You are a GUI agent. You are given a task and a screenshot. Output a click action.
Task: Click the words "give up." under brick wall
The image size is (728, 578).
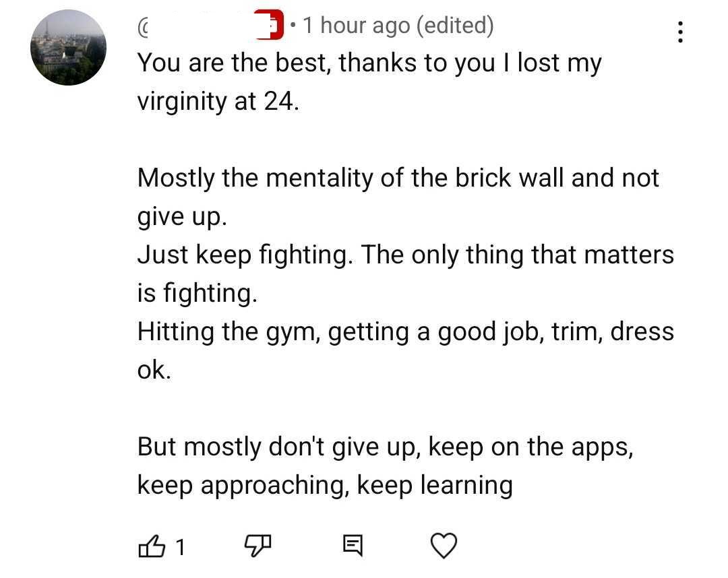pos(179,217)
